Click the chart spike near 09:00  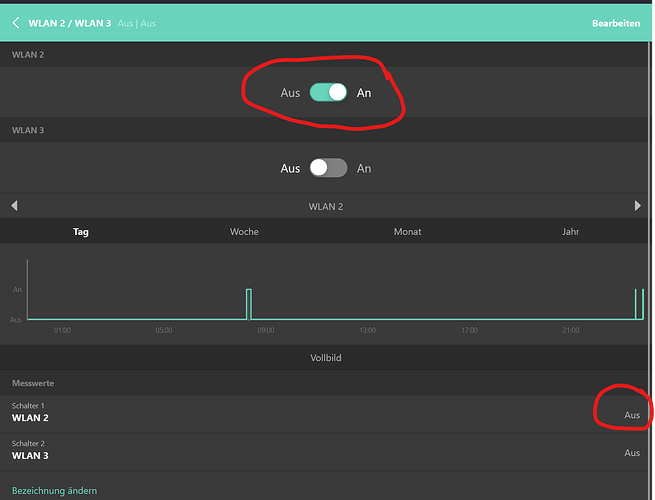248,303
